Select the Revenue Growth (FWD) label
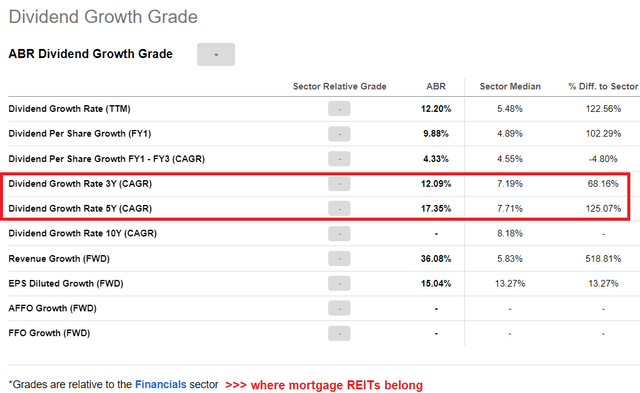The image size is (640, 393). [59, 259]
